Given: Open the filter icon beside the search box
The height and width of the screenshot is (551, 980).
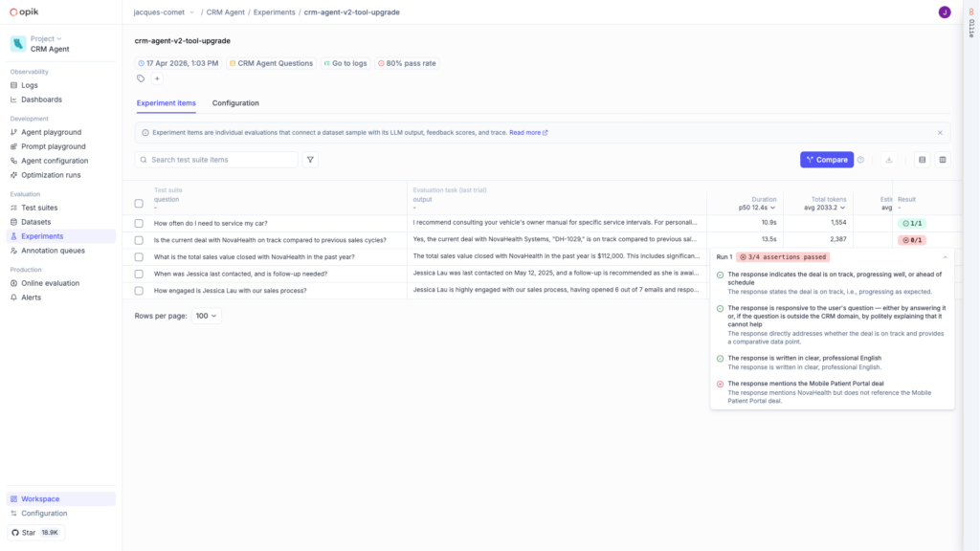Looking at the screenshot, I should coord(310,160).
